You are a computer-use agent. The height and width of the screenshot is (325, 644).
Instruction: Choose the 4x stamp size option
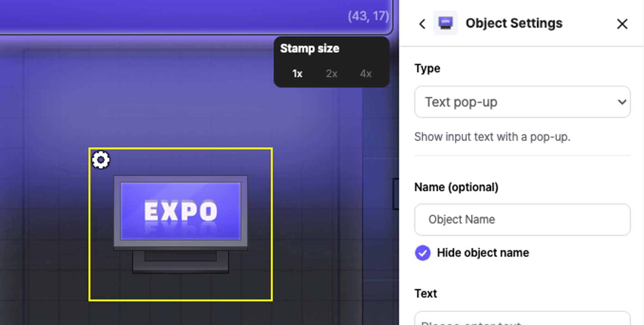pos(365,74)
